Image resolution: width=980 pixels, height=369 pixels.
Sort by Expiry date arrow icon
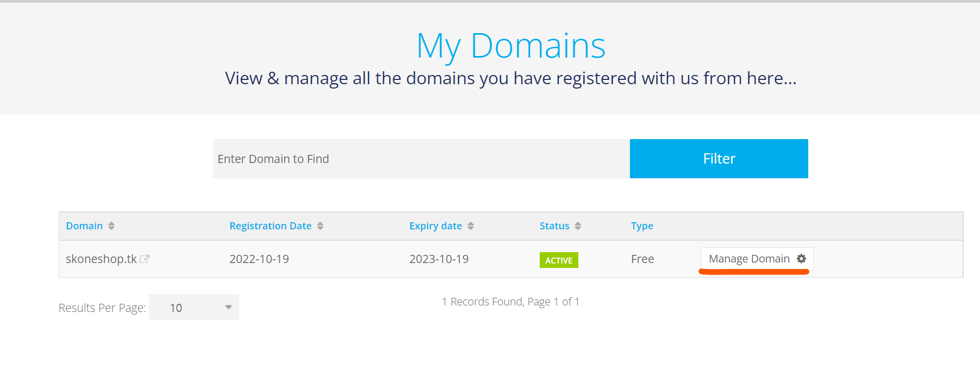click(471, 226)
